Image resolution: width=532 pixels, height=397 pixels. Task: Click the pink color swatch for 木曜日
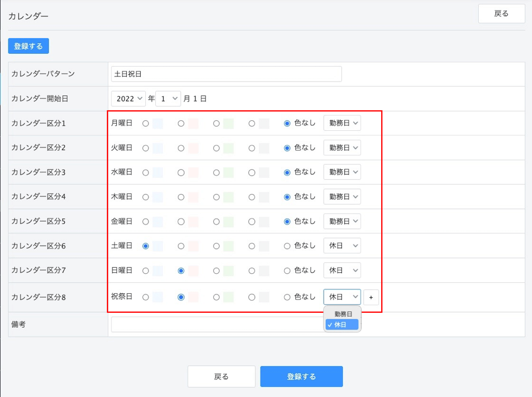pyautogui.click(x=193, y=197)
